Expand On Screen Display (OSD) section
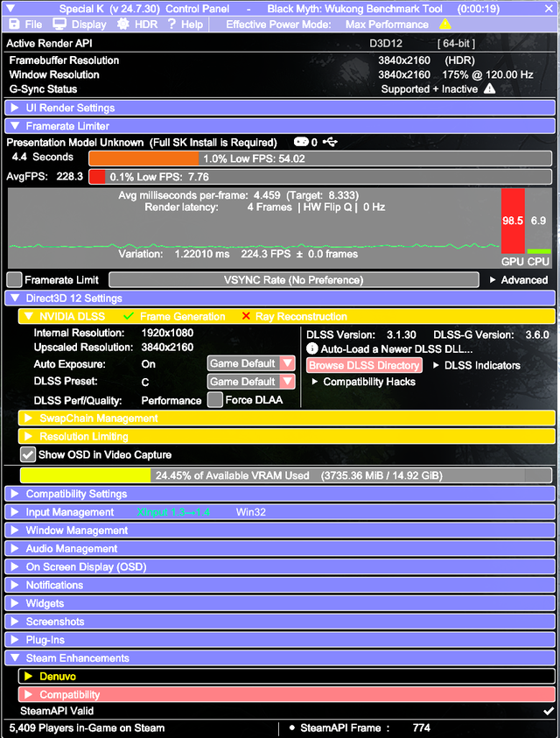Image resolution: width=560 pixels, height=738 pixels. click(280, 566)
